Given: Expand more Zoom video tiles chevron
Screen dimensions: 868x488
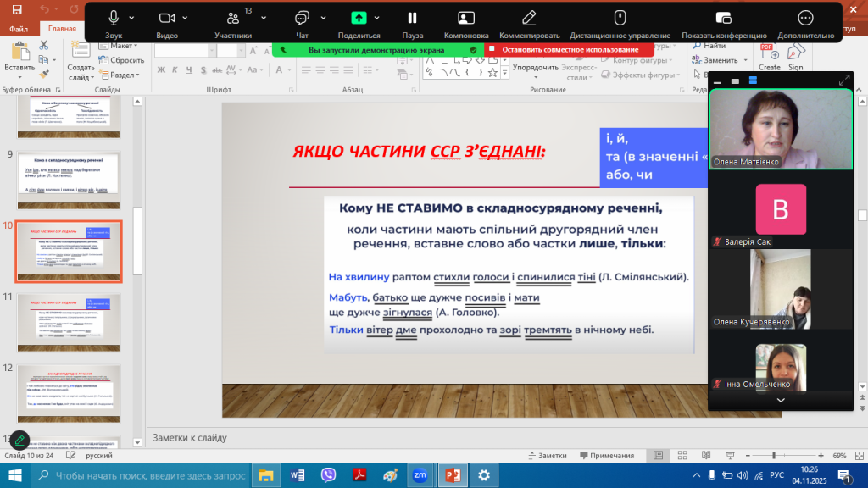Looking at the screenshot, I should [781, 400].
